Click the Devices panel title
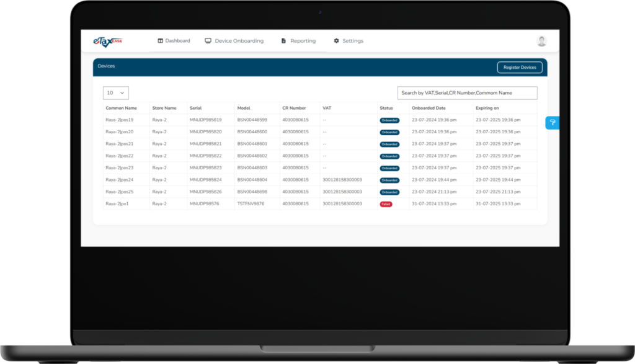 106,66
